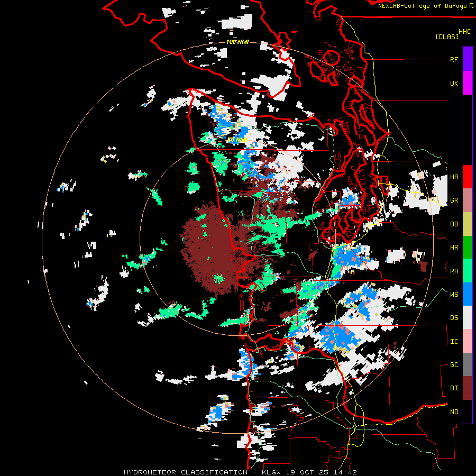476x476 pixels.
Task: Select the salmon GR legend swatch
Action: click(467, 200)
